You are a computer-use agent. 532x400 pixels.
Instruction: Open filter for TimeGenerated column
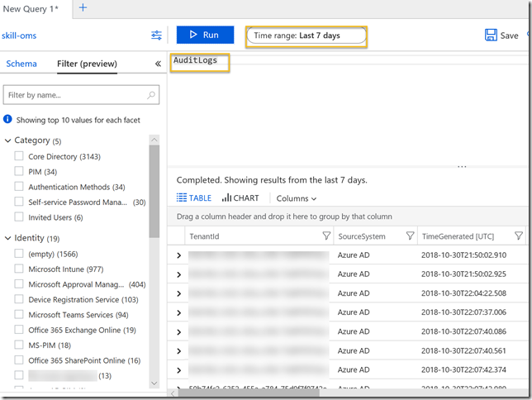(519, 236)
